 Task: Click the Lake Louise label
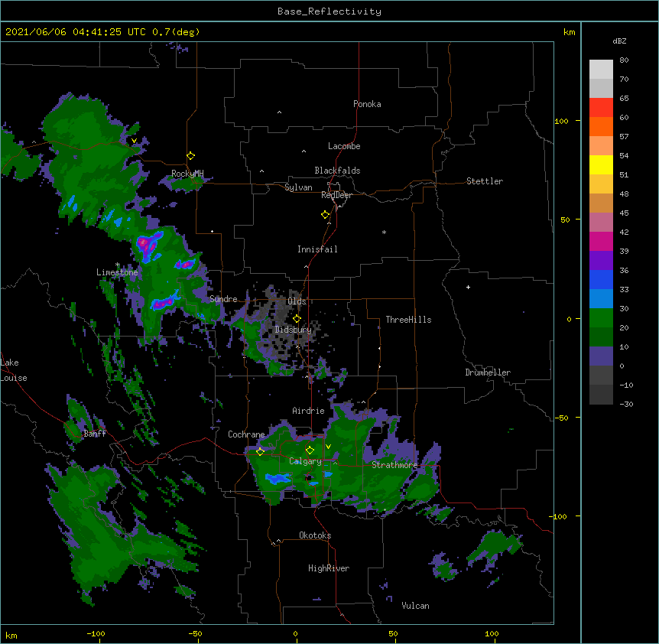(x=14, y=370)
